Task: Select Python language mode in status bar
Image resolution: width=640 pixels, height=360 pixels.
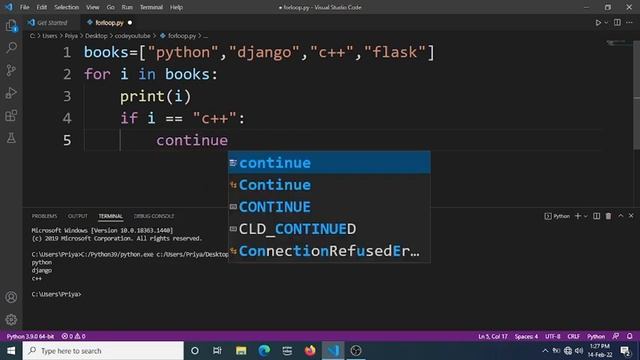Action: pyautogui.click(x=596, y=336)
